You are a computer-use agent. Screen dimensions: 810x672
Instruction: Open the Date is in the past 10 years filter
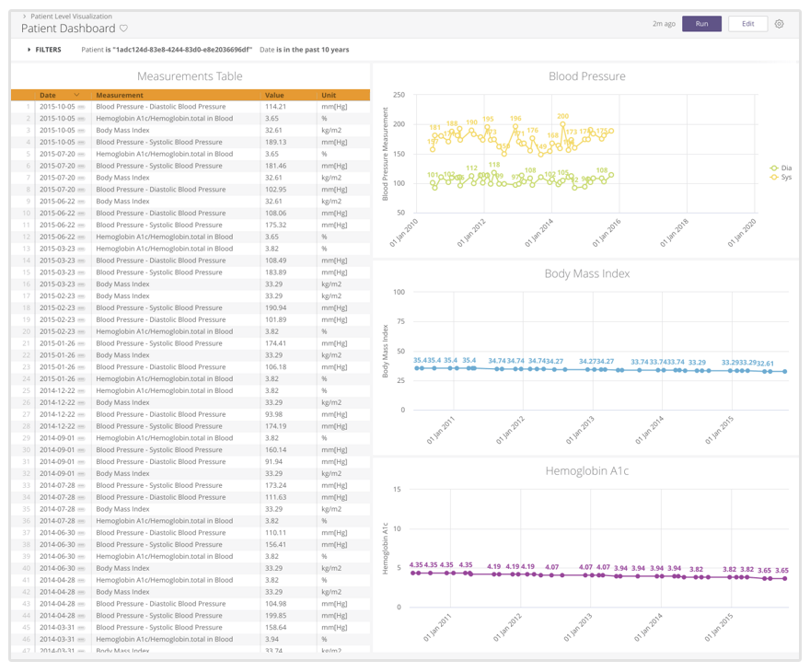[305, 50]
